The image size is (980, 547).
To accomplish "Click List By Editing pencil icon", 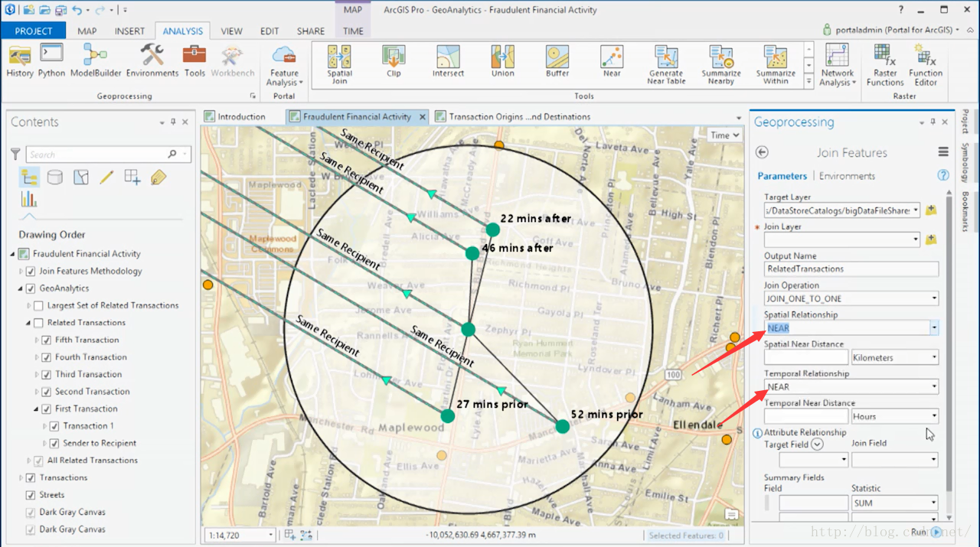I will (106, 177).
